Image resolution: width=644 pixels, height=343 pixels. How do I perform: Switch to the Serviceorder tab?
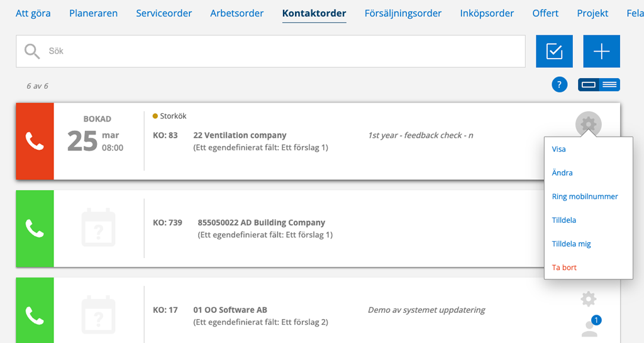[164, 13]
